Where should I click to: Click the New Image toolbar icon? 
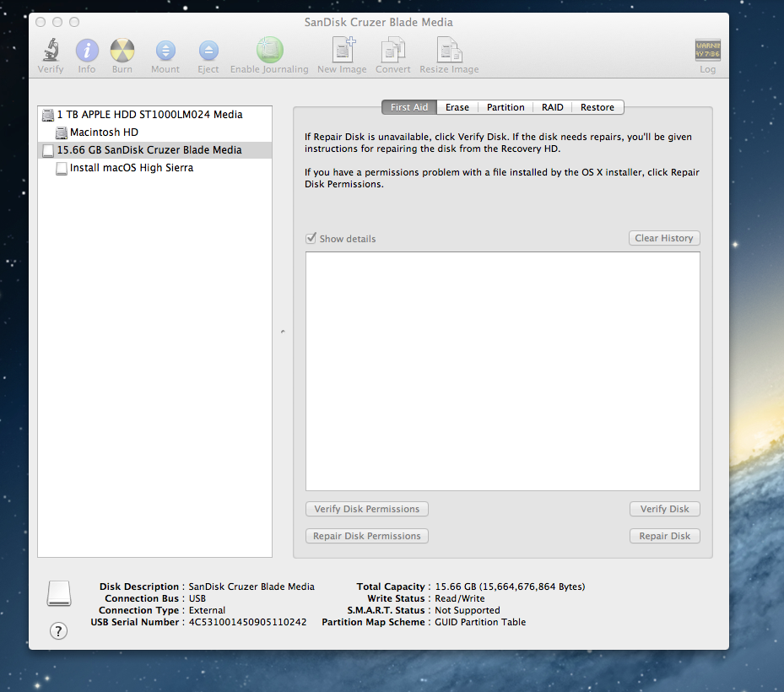click(343, 50)
